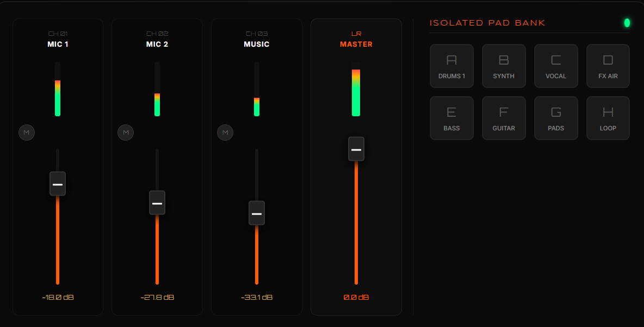Viewport: 644px width, 327px height.
Task: Click the MUSIC level meter
Action: 257,89
